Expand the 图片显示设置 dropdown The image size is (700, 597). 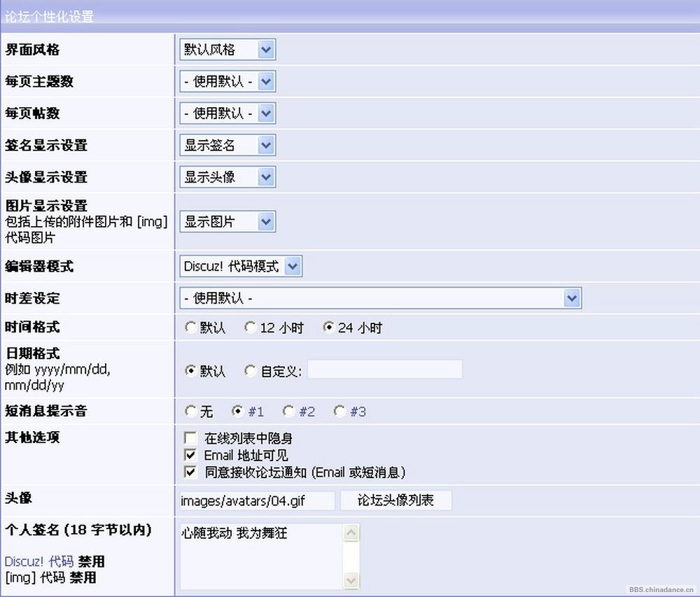pos(227,222)
